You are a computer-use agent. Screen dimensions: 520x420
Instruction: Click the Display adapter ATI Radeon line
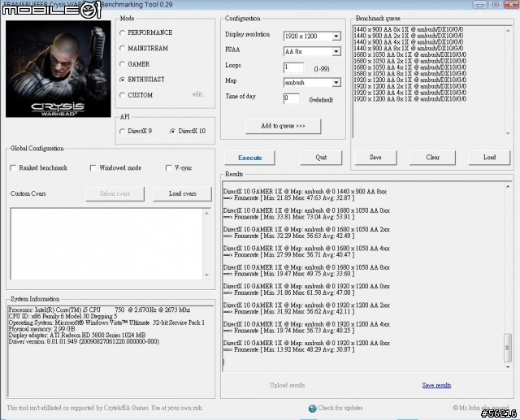(77, 336)
